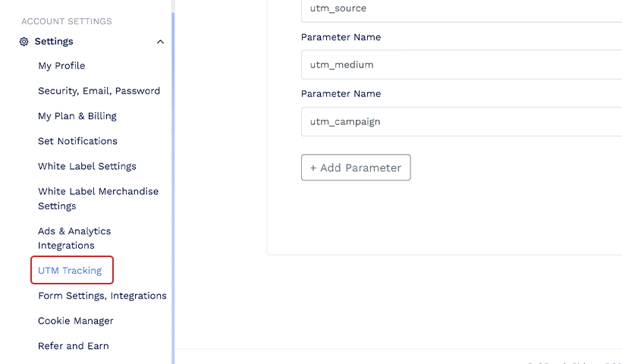Collapse the Settings section chevron

(x=160, y=42)
